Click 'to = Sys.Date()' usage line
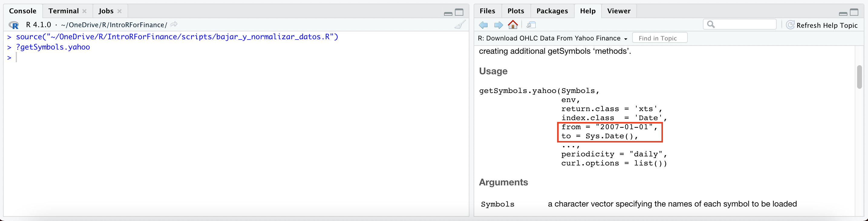868x221 pixels. pos(599,136)
